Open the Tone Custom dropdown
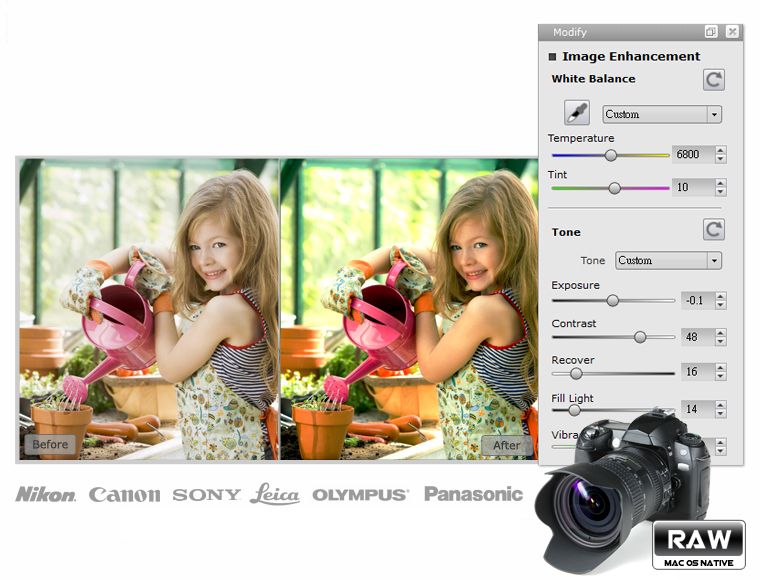Screen dimensions: 760x580 point(668,260)
